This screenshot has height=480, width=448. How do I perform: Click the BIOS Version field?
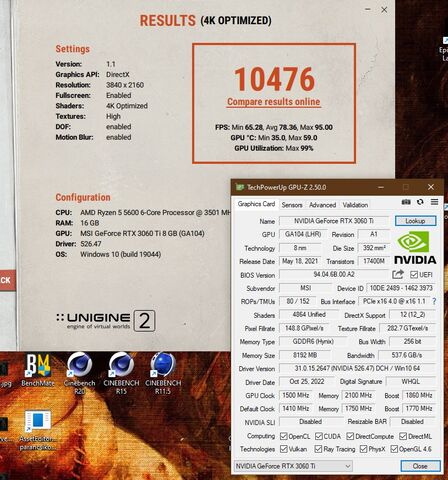click(334, 274)
